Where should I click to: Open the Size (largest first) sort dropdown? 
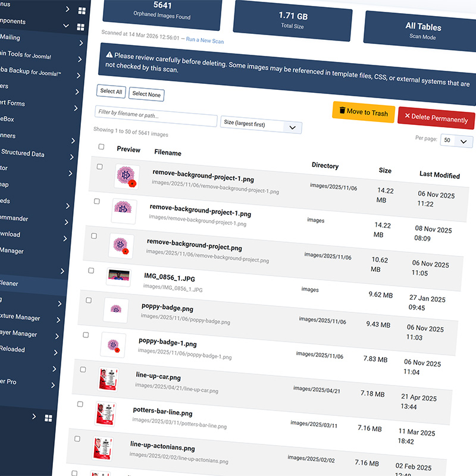(261, 126)
